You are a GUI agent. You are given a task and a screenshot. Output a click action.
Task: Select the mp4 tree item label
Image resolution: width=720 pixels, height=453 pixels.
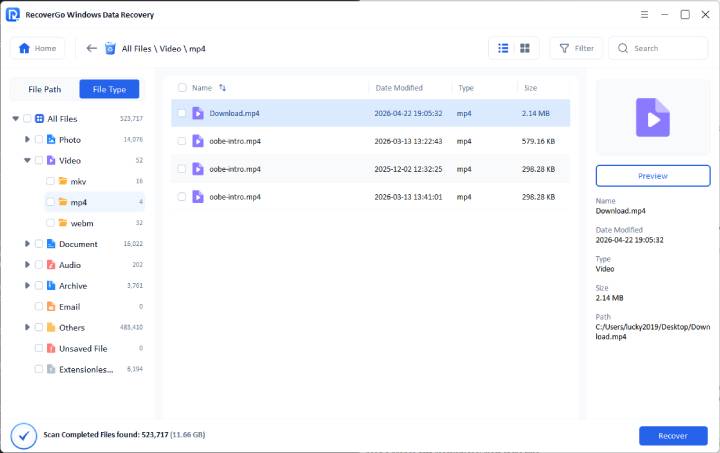click(x=79, y=202)
